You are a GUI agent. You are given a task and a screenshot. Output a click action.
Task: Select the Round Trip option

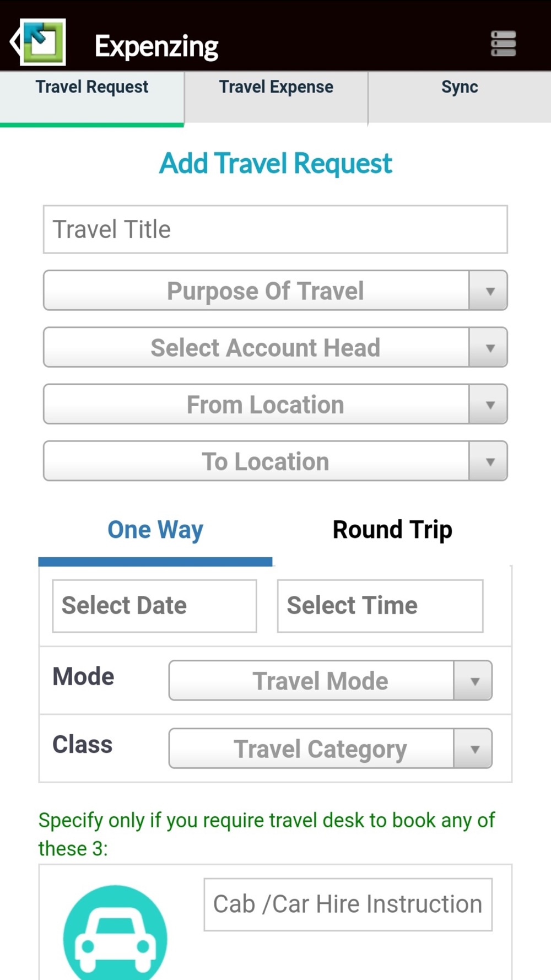392,530
